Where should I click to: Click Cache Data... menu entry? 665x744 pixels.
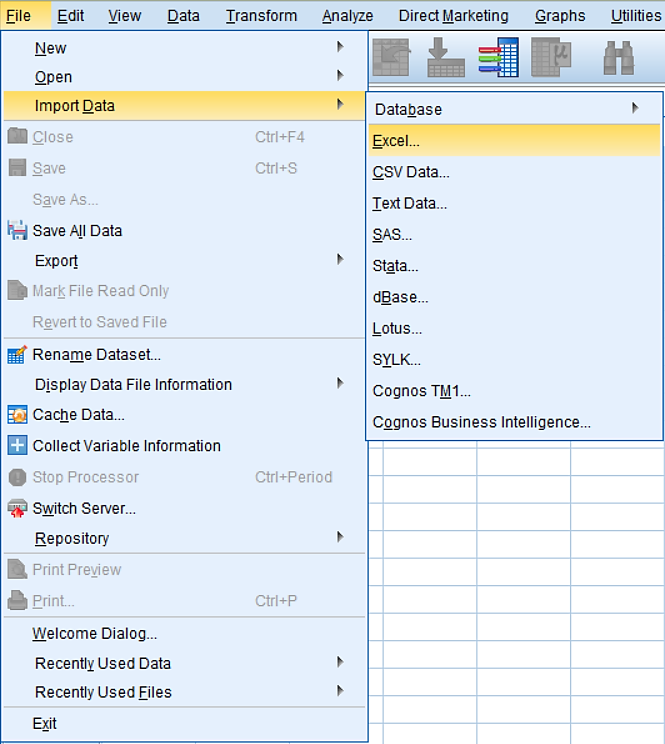click(184, 415)
